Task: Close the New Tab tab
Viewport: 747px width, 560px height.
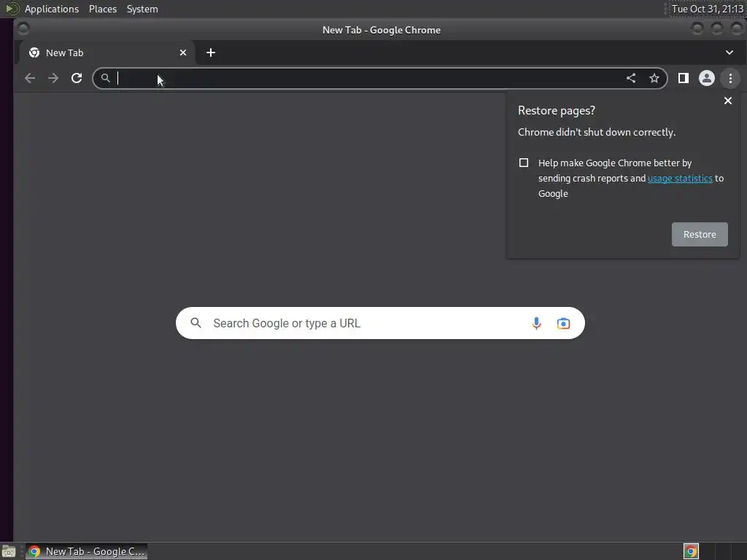Action: [183, 52]
